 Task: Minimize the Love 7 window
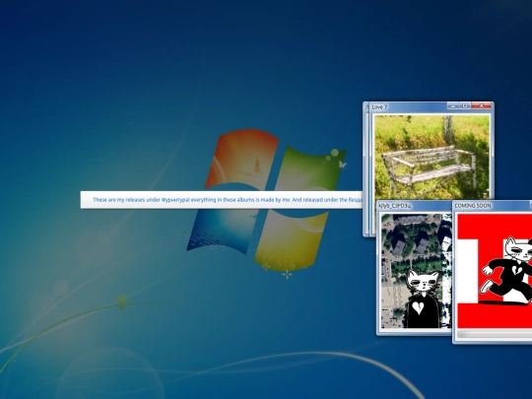pos(453,106)
